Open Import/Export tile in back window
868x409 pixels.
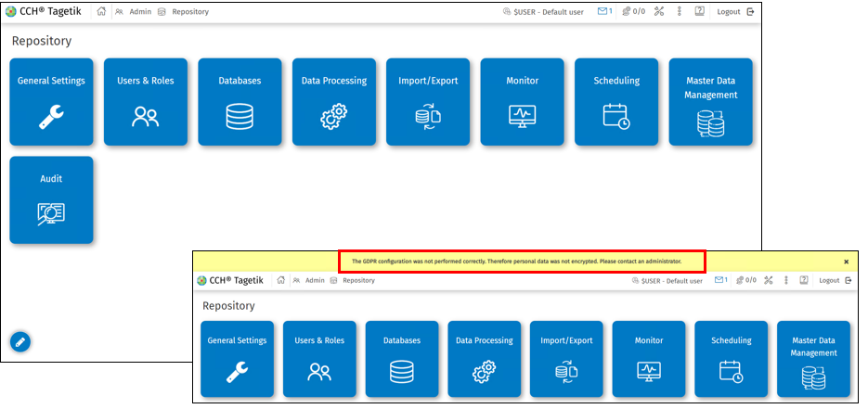tap(428, 102)
